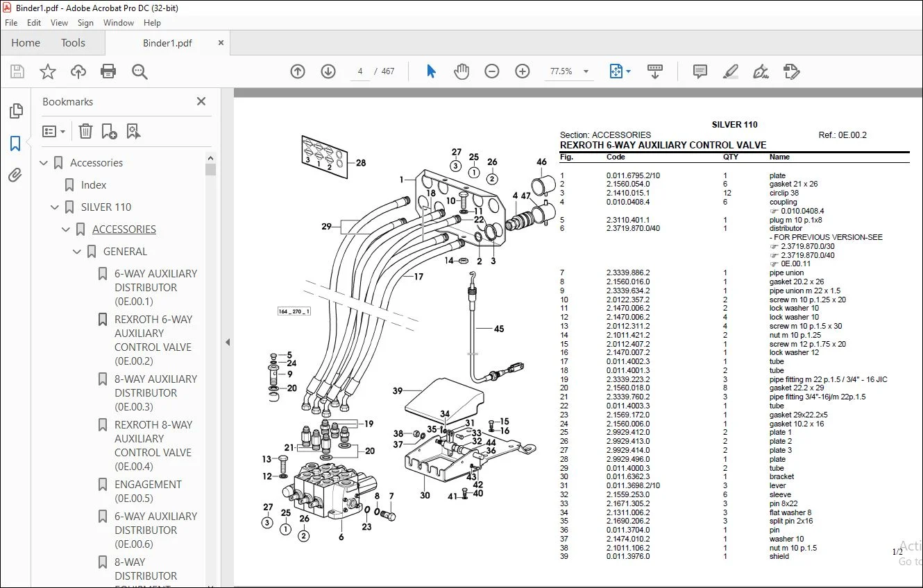Close the Bookmarks panel
Image resolution: width=923 pixels, height=588 pixels.
tap(201, 101)
